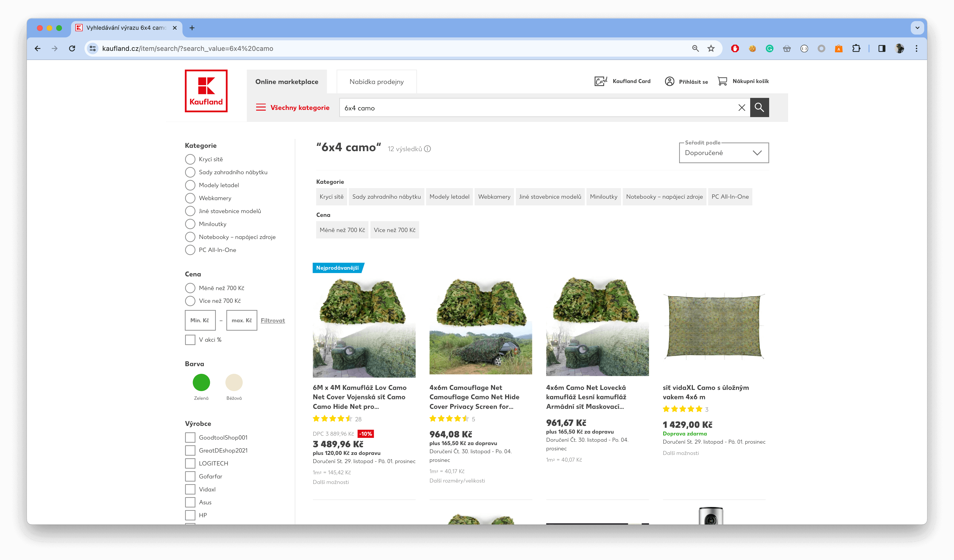Click the search magnifier button
Viewport: 954px width, 560px height.
click(759, 107)
